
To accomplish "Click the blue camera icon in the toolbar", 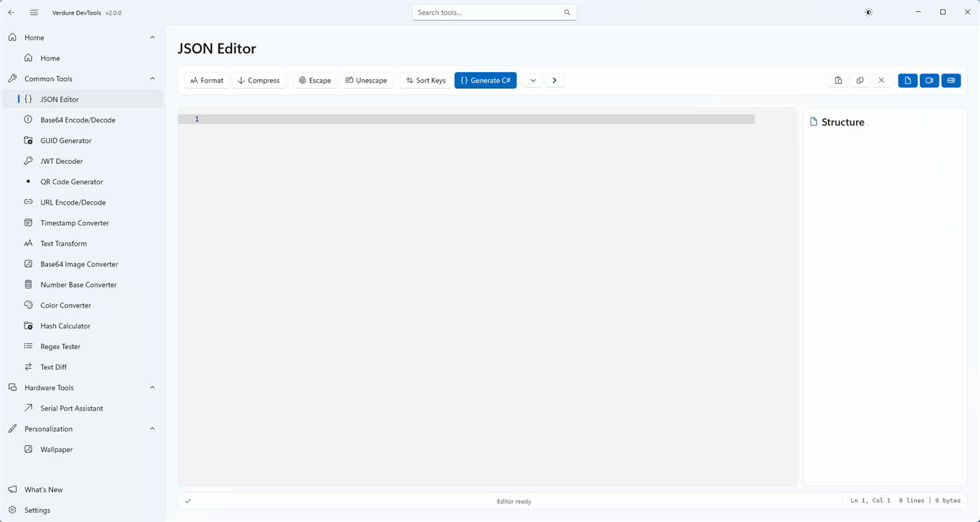I will pos(929,80).
